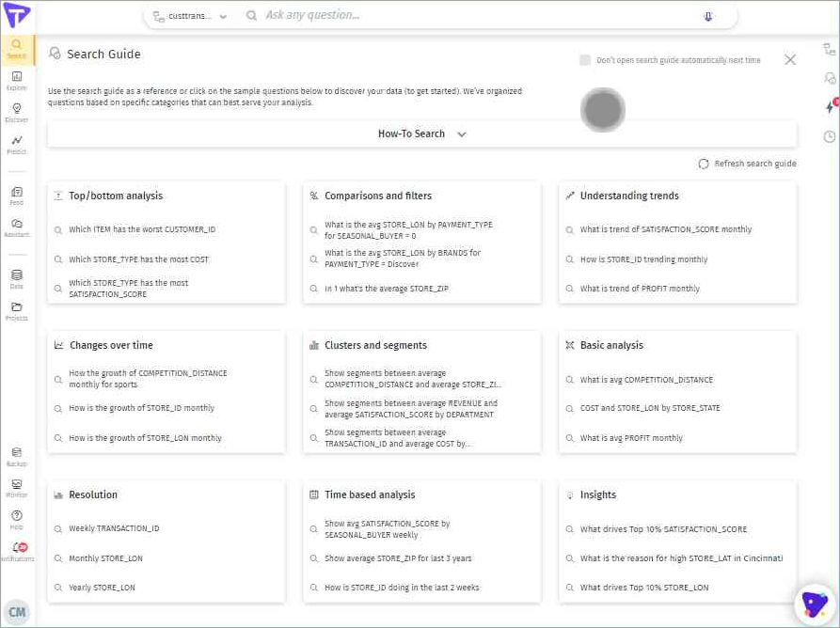Select avg STORE_LON by BRANDS question
The width and height of the screenshot is (840, 628).
403,259
